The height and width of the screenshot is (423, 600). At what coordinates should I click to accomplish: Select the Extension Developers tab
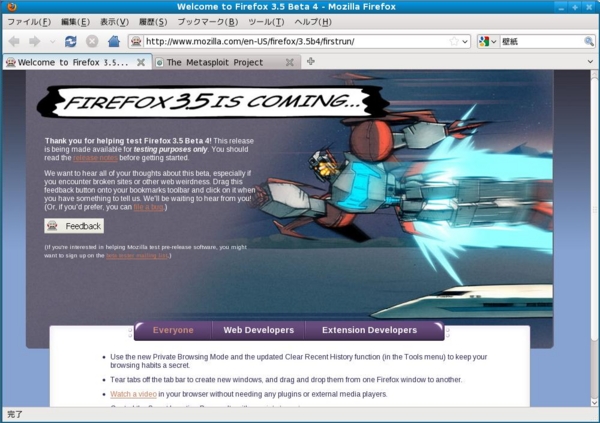coord(370,330)
